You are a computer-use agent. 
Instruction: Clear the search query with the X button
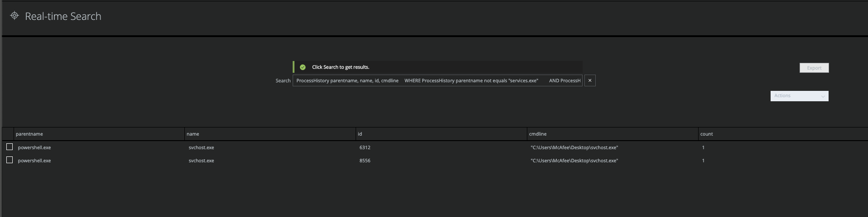(x=590, y=80)
